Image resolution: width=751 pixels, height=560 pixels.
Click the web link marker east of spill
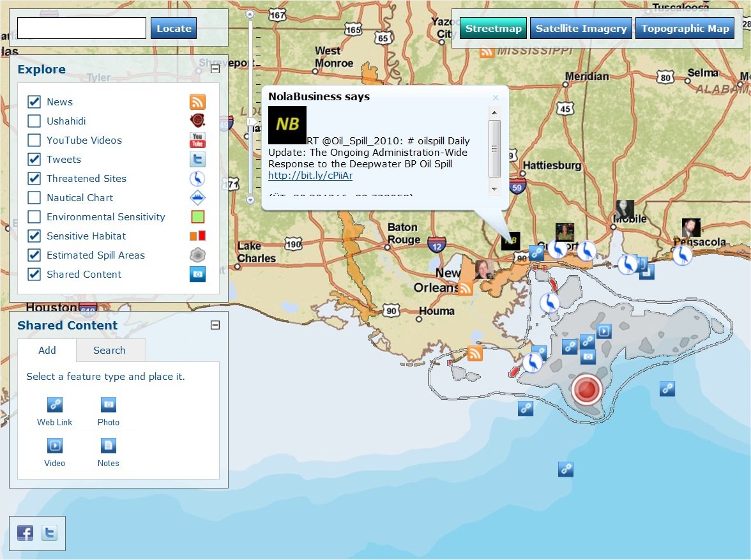point(667,388)
